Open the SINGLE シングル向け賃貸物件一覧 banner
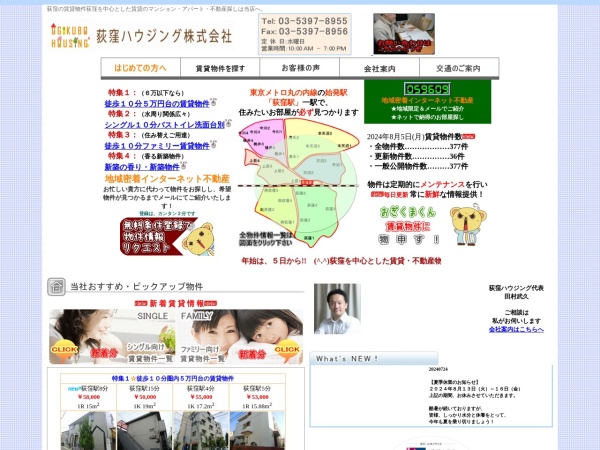The image size is (600, 450). coord(112,336)
